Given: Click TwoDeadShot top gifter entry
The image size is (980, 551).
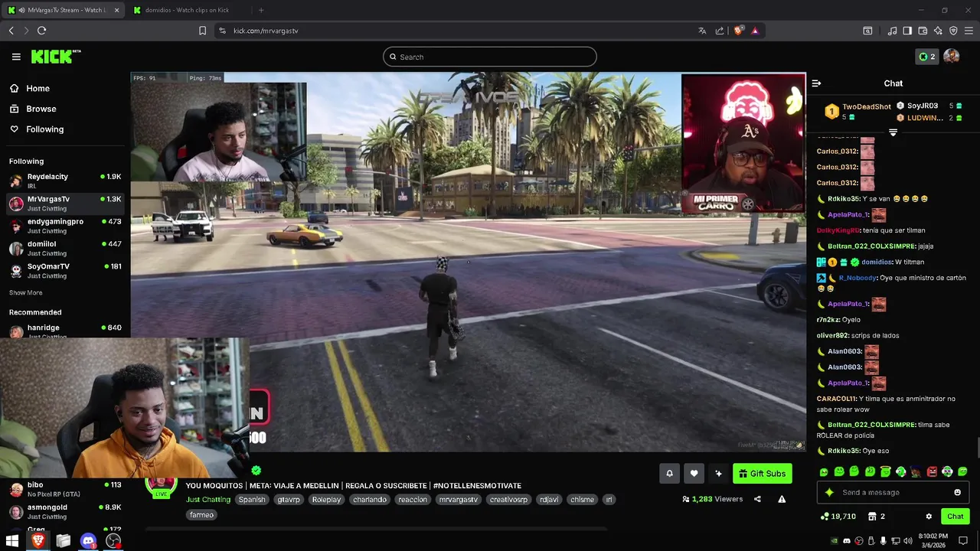Looking at the screenshot, I should tap(857, 111).
